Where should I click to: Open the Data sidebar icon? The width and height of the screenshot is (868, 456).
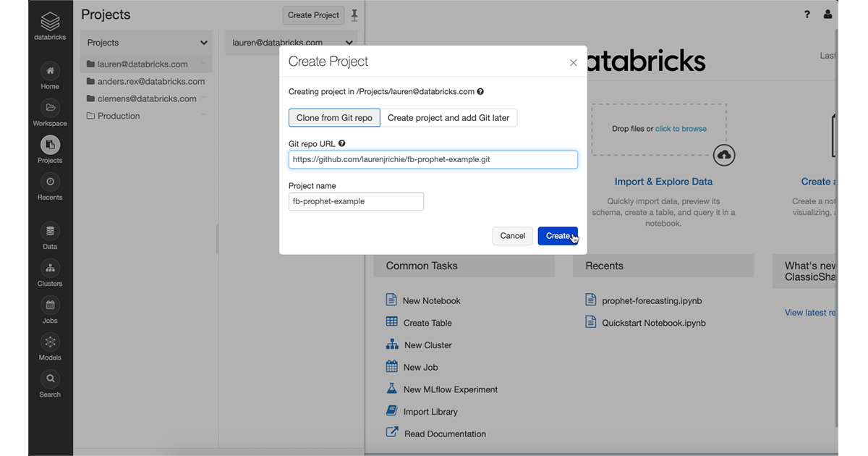[x=50, y=232]
